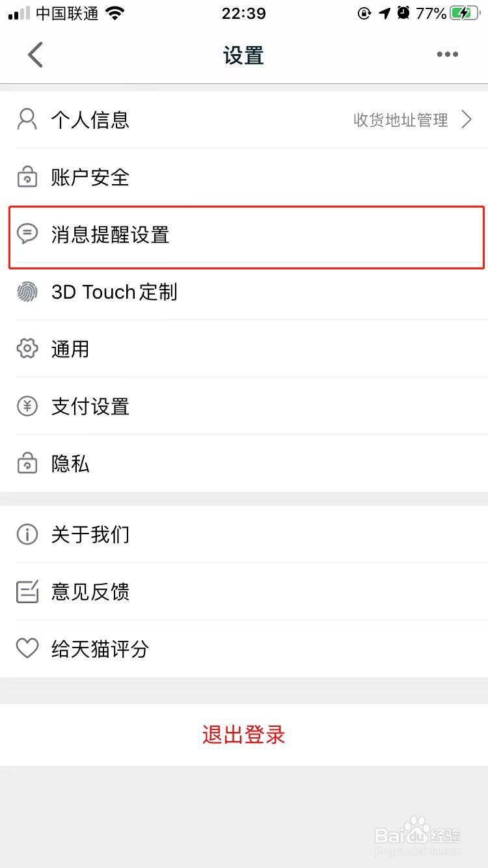
Task: Tap the edit note icon for 意见反馈
Action: coord(27,592)
